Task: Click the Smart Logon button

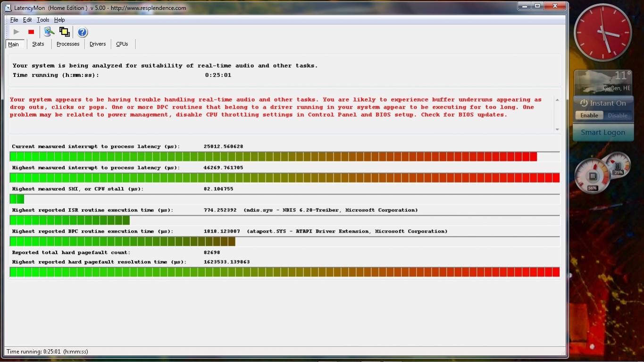Action: click(602, 132)
